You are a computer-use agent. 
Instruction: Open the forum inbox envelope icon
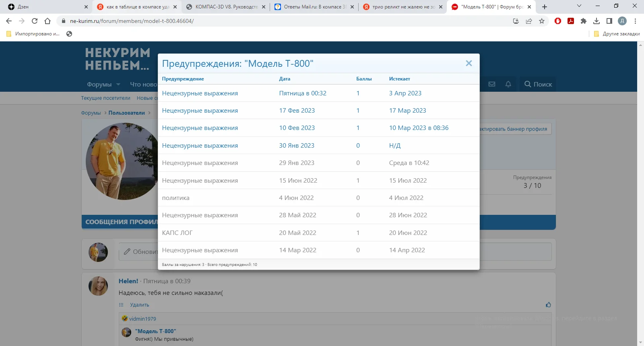coord(492,84)
